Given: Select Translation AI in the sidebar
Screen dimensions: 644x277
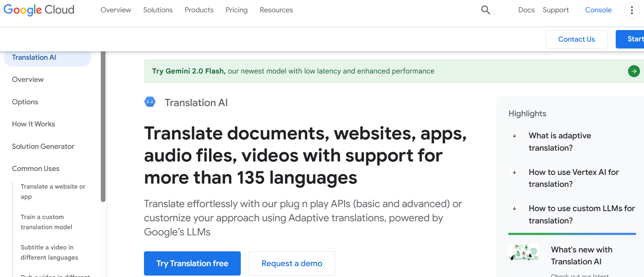Looking at the screenshot, I should click(47, 58).
